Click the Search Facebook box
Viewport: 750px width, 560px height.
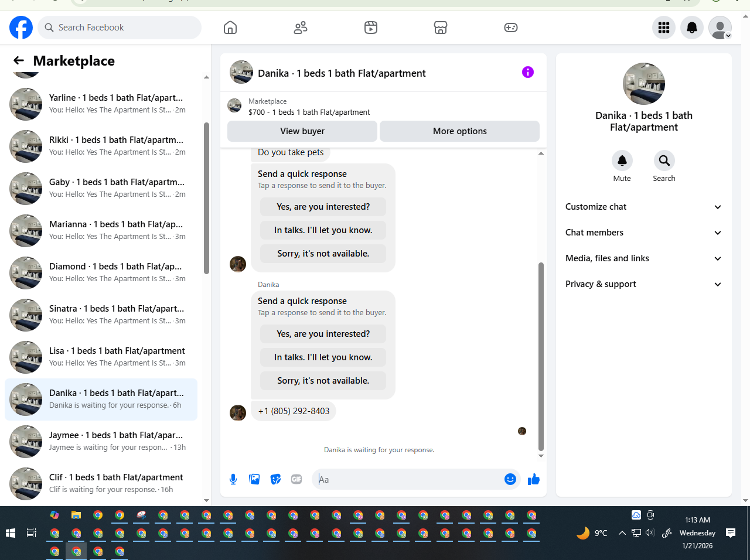pos(120,28)
